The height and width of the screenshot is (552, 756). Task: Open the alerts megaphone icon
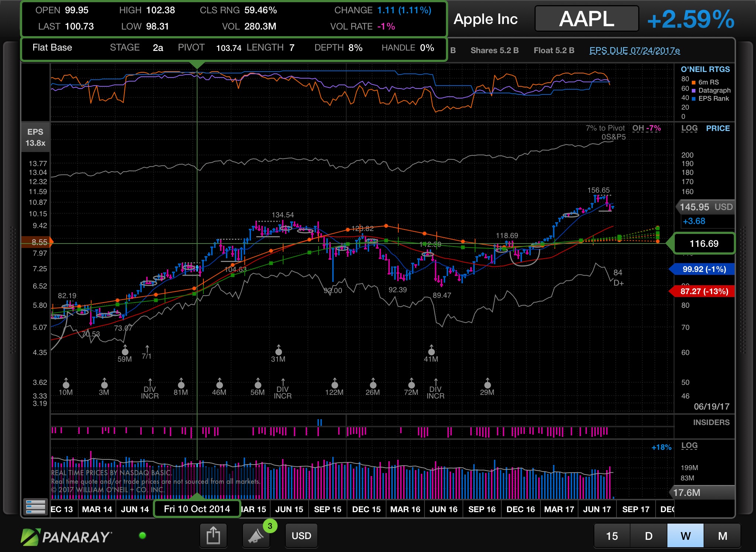[x=256, y=536]
